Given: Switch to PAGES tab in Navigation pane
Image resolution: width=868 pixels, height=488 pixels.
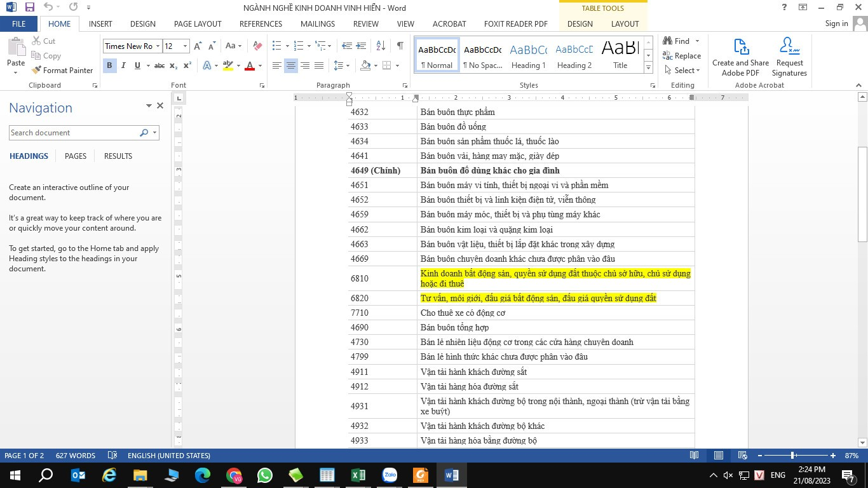Looking at the screenshot, I should pyautogui.click(x=76, y=156).
